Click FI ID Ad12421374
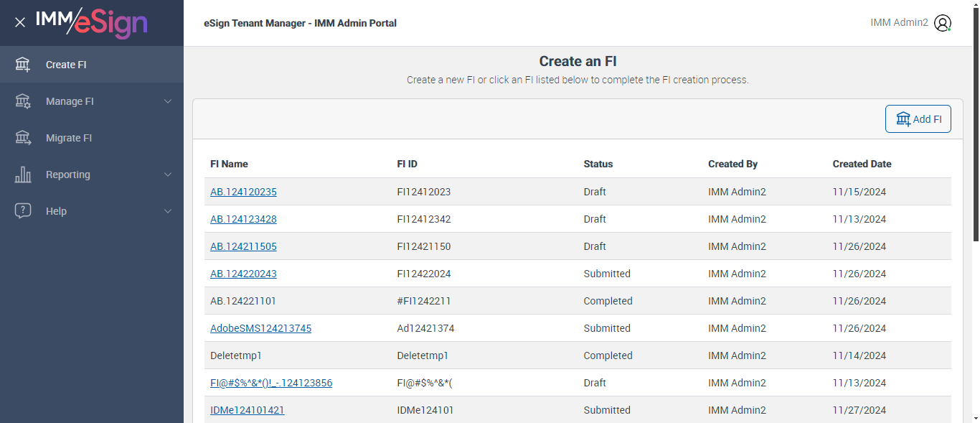Image resolution: width=980 pixels, height=423 pixels. point(425,328)
